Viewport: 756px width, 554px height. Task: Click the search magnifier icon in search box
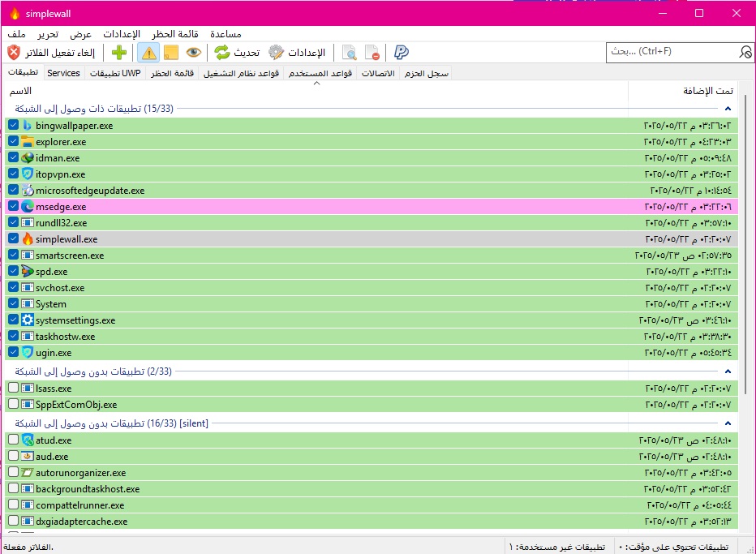tap(745, 52)
